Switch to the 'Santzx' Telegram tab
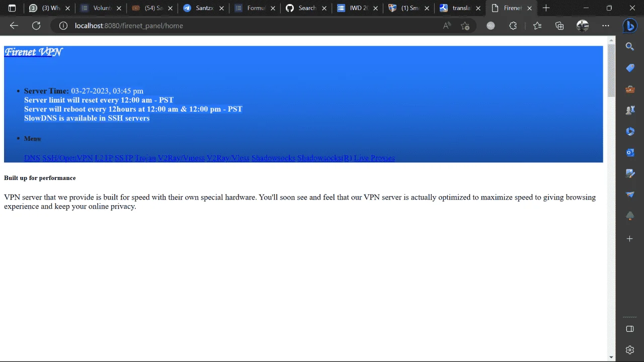 203,8
